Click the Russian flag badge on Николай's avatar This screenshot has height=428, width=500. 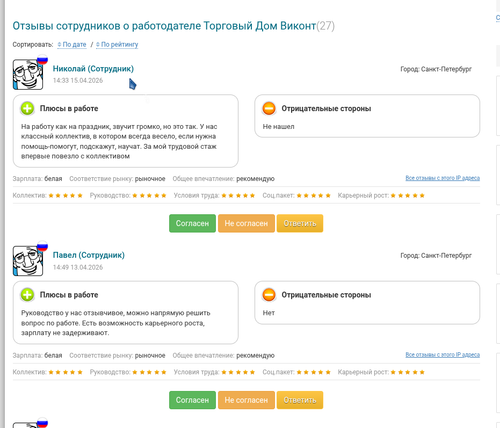click(x=42, y=59)
